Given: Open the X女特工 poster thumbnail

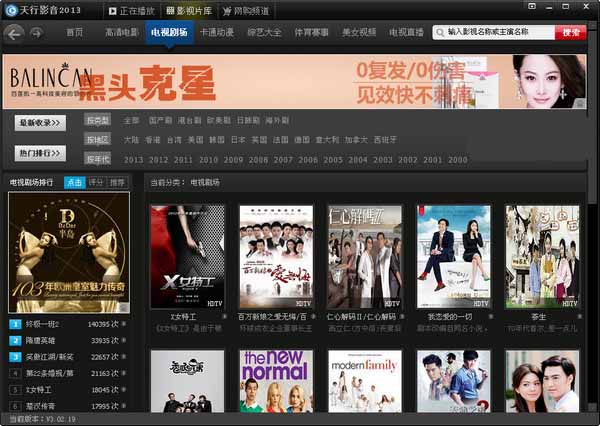Looking at the screenshot, I should point(188,257).
